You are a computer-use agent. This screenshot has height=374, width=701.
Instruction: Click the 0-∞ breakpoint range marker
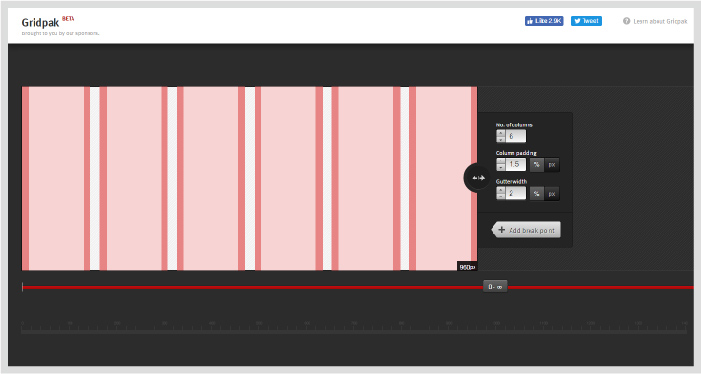pos(495,287)
